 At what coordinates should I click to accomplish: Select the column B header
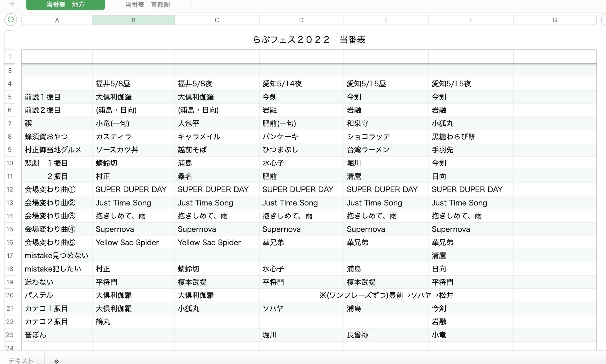click(133, 20)
